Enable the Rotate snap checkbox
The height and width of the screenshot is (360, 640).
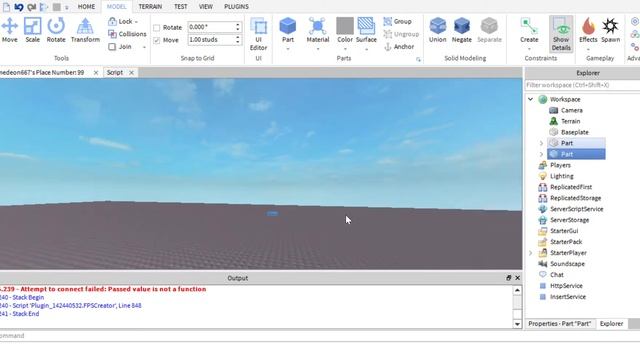click(x=156, y=28)
